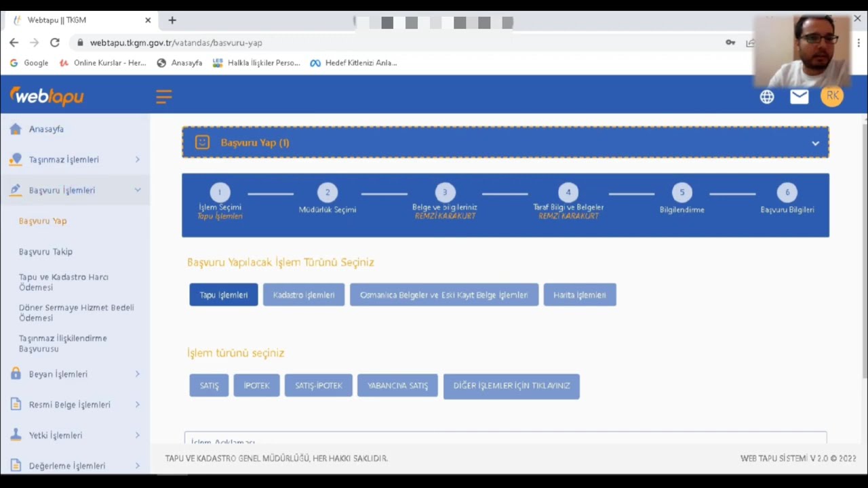Open Tapu ve Kadastro Harcı Ödemesi
Screen dimensions: 868x488
click(64, 282)
